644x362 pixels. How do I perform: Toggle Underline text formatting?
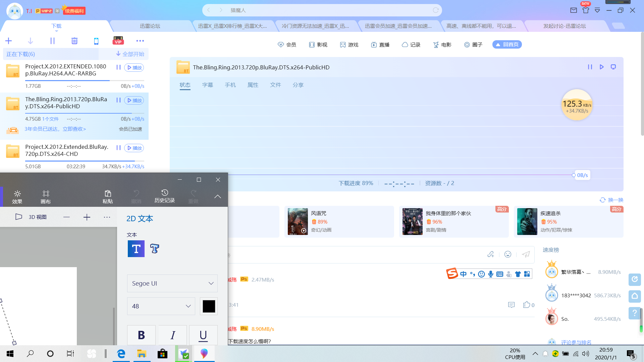coord(203,335)
